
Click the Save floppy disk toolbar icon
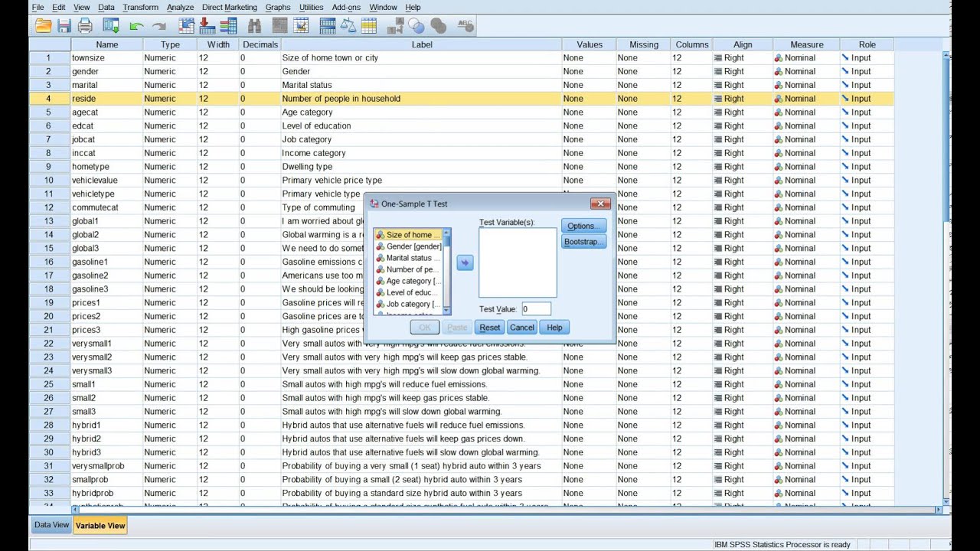click(64, 26)
